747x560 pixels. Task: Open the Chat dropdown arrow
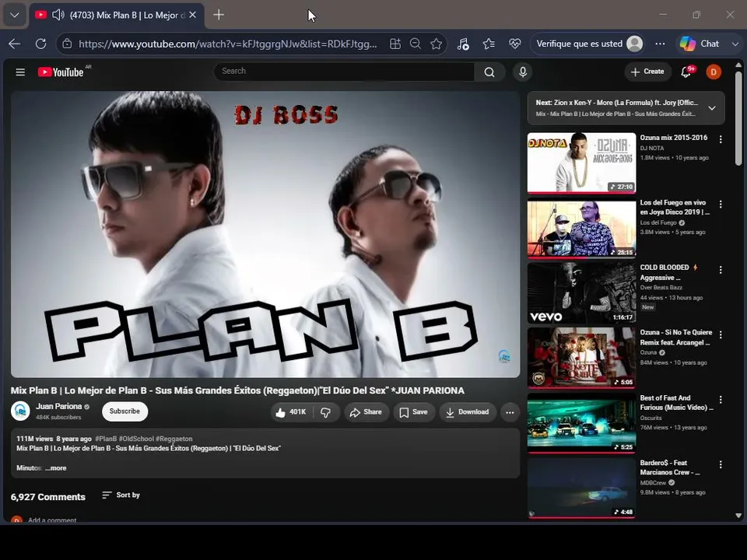pyautogui.click(x=735, y=44)
